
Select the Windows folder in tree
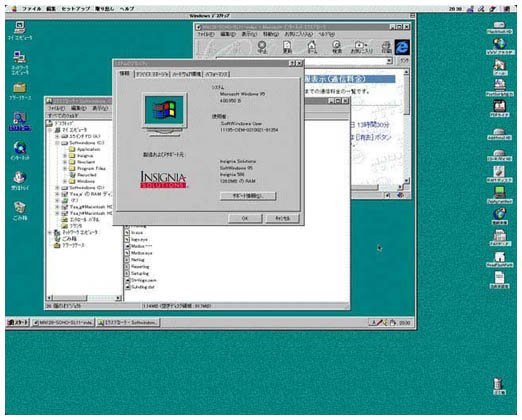click(82, 181)
